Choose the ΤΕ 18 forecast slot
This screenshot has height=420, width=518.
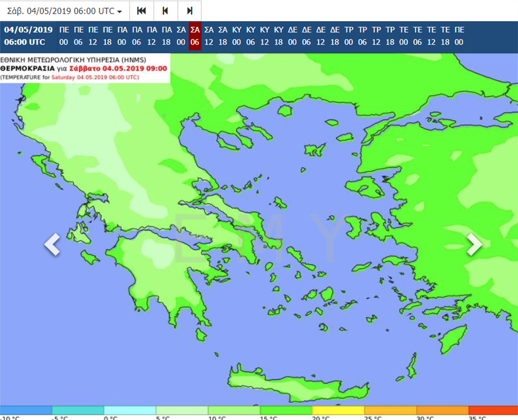click(445, 36)
